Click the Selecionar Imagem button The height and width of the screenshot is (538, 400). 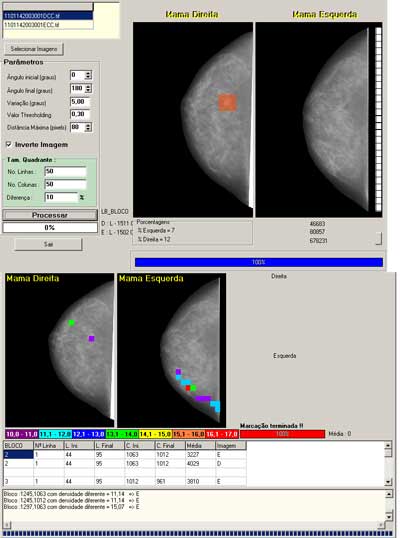coord(34,49)
